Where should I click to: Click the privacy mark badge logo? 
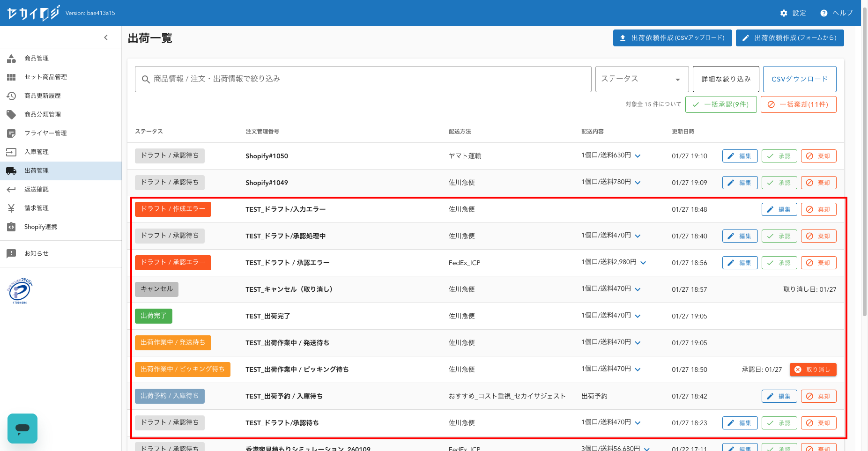20,290
